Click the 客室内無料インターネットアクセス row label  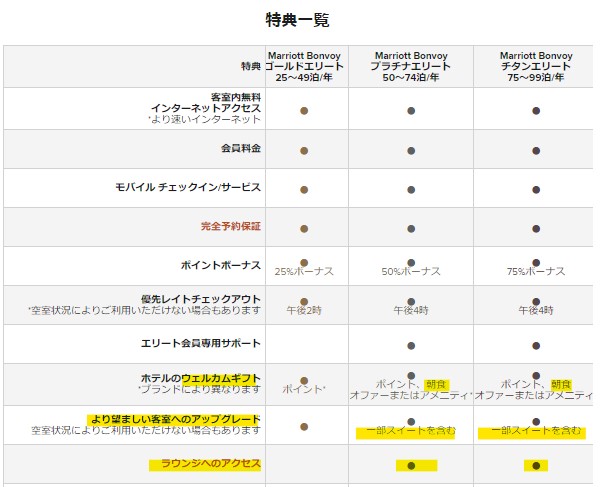[x=206, y=102]
